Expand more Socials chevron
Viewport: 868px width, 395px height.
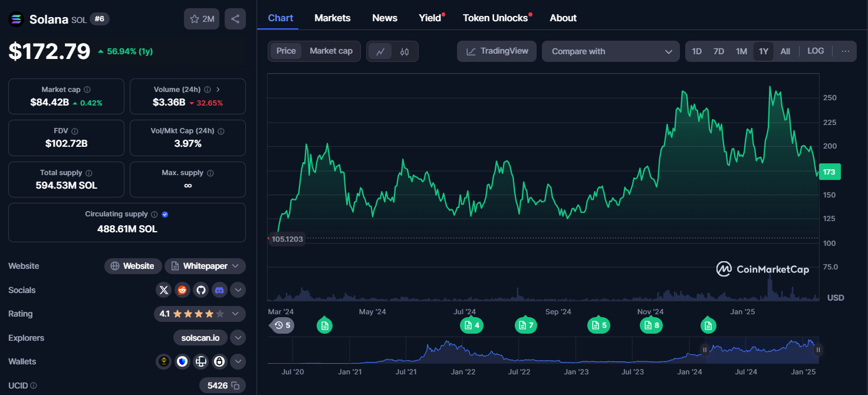point(238,290)
